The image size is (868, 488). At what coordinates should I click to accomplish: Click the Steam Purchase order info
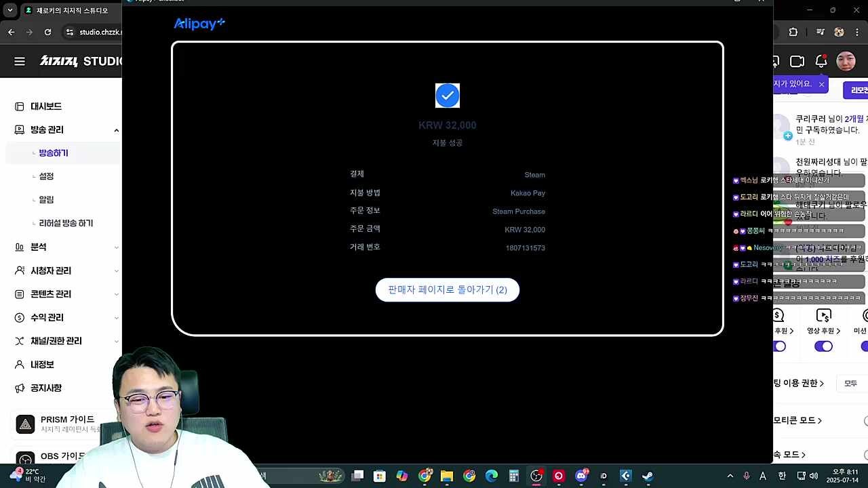coord(519,211)
